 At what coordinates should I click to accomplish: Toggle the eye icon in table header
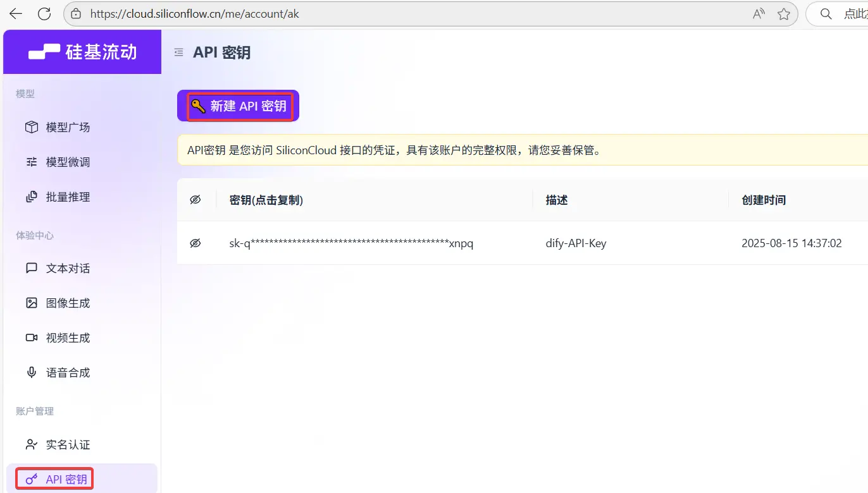tap(195, 200)
